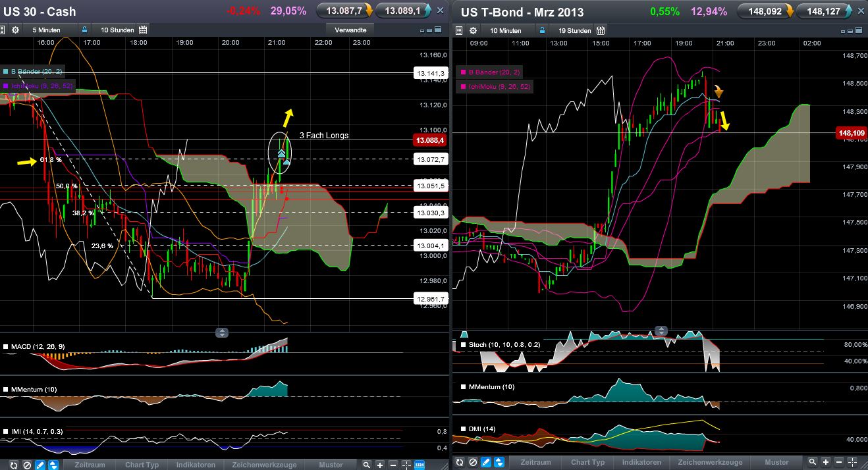This screenshot has width=868, height=470.
Task: Open Indikatoren menu in US 30 toolbar
Action: 196,465
